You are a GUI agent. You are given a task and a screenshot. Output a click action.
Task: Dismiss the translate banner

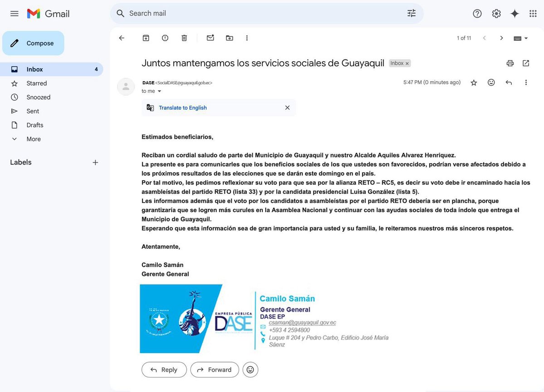(287, 108)
